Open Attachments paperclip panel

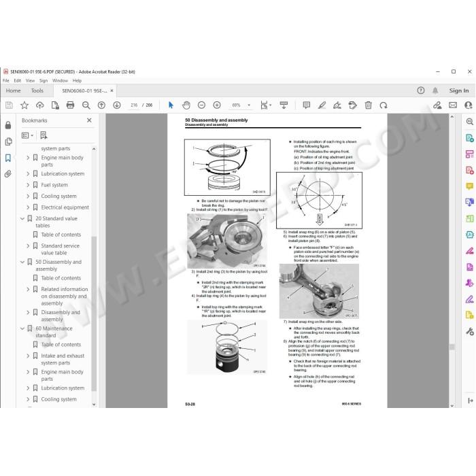(8, 173)
